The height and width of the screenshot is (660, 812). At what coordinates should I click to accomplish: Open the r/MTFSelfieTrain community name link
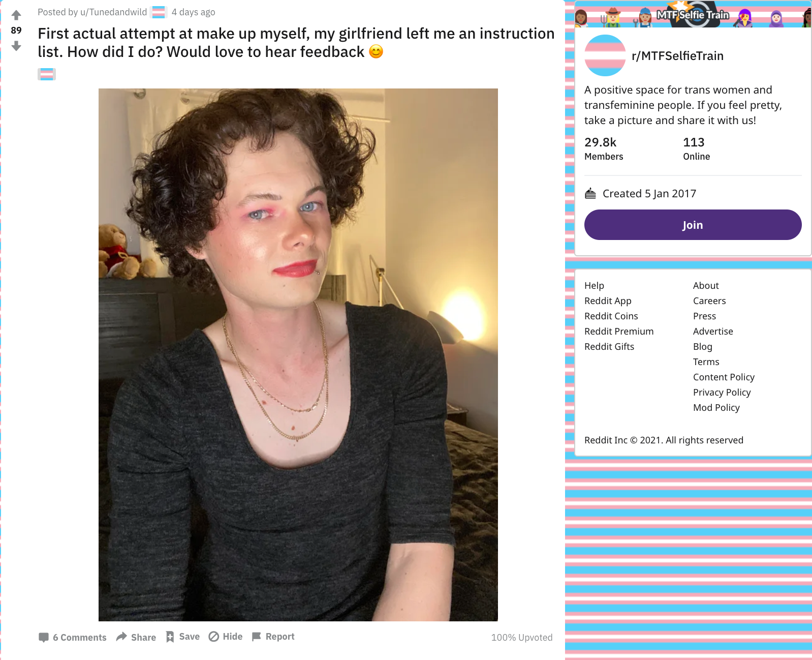[x=677, y=56]
